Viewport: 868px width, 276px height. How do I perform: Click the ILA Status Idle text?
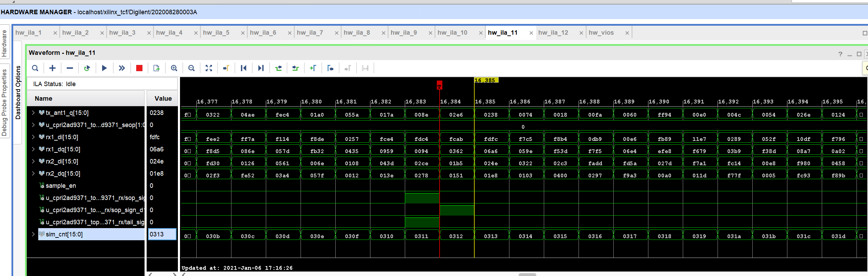55,84
